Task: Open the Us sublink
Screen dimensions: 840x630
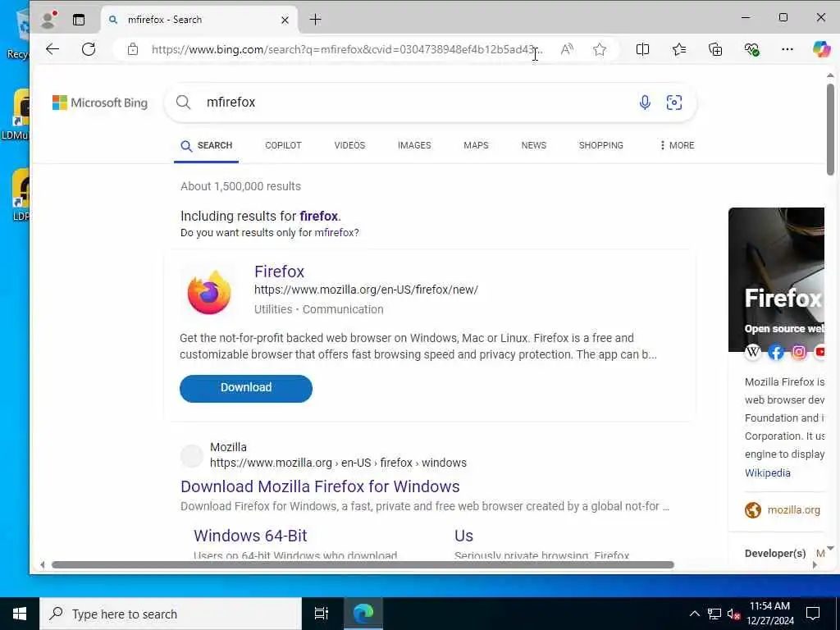Action: [x=463, y=536]
